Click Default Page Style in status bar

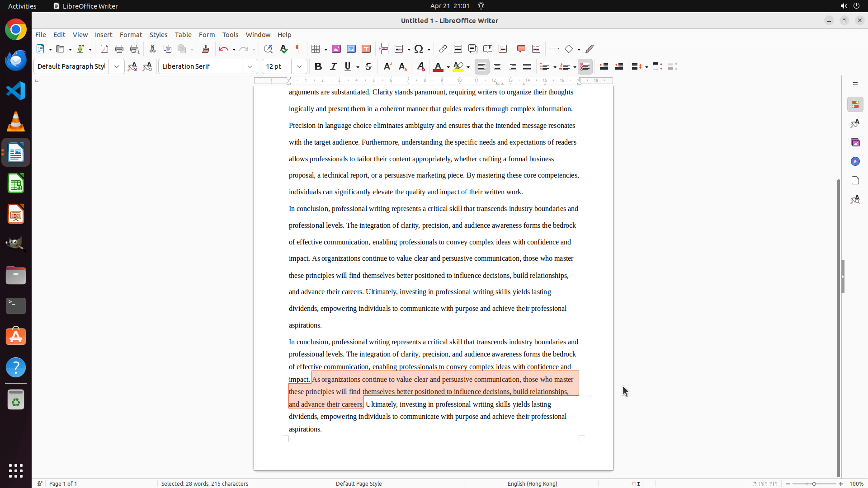tap(359, 483)
